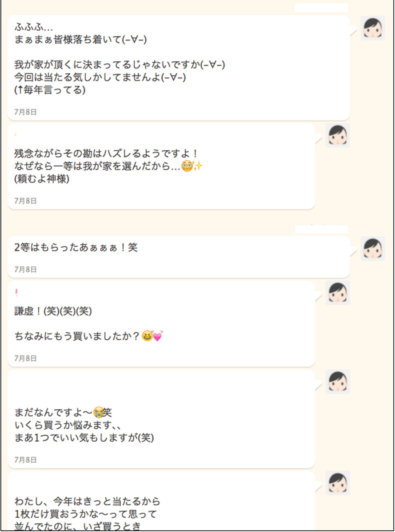
Task: Click the red exclamation mark above 謙虚！
Action: tap(16, 293)
